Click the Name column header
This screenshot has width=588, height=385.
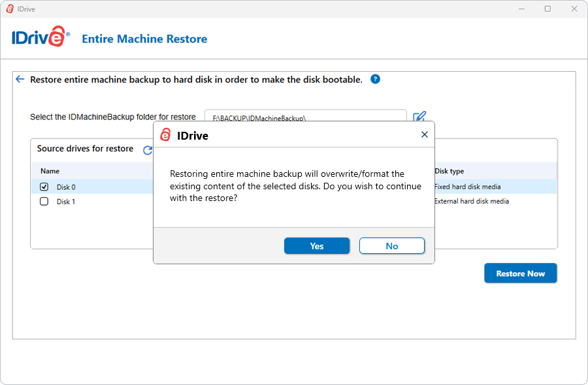coord(50,171)
